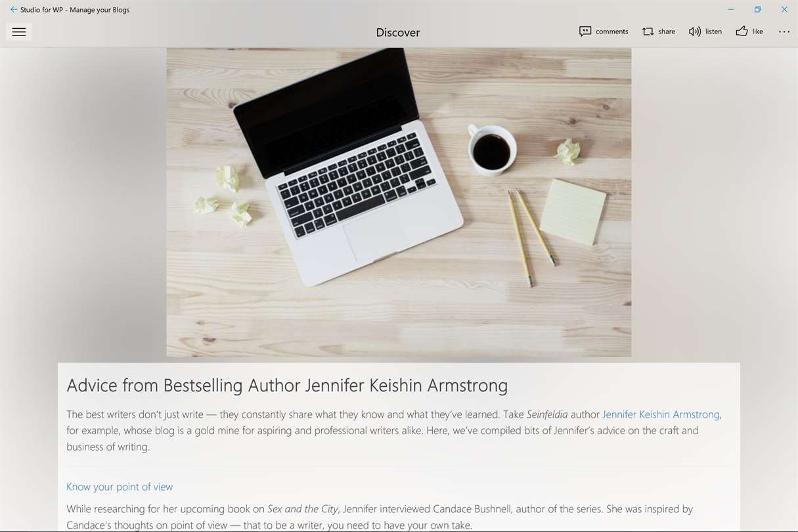The height and width of the screenshot is (532, 798).
Task: Go back using the title bar arrow
Action: (13, 10)
